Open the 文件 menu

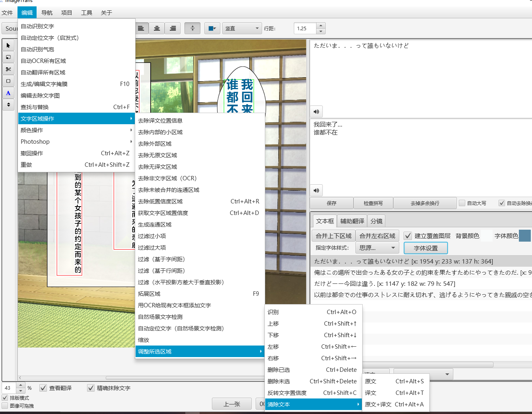pos(7,13)
